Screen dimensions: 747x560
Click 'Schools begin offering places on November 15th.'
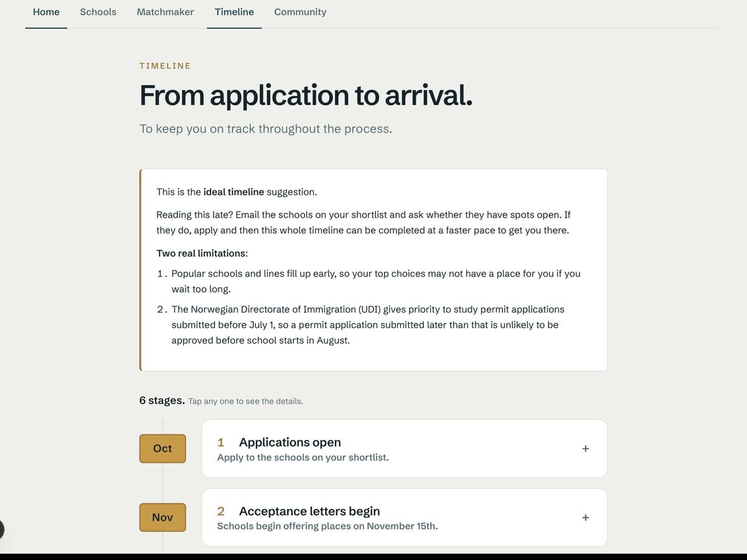327,526
